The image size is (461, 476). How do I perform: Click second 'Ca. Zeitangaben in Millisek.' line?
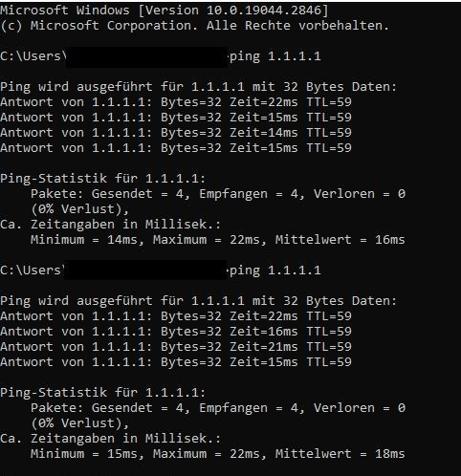(110, 439)
